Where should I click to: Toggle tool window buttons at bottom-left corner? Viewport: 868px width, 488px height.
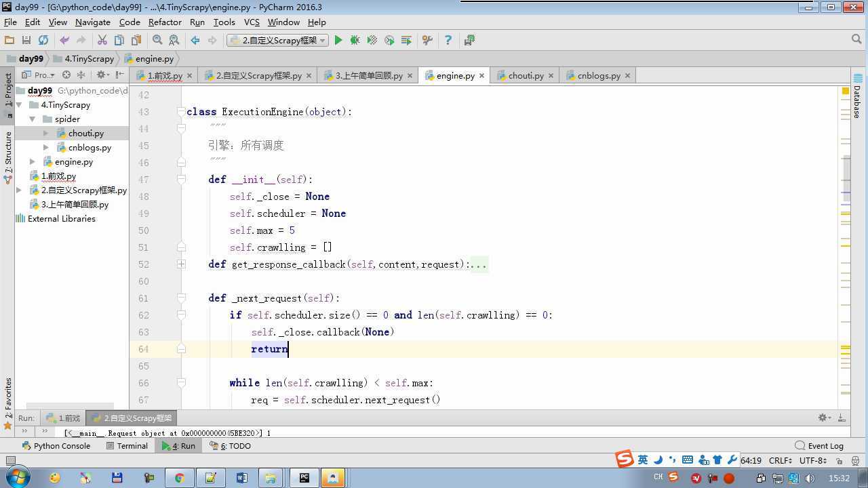[x=9, y=461]
